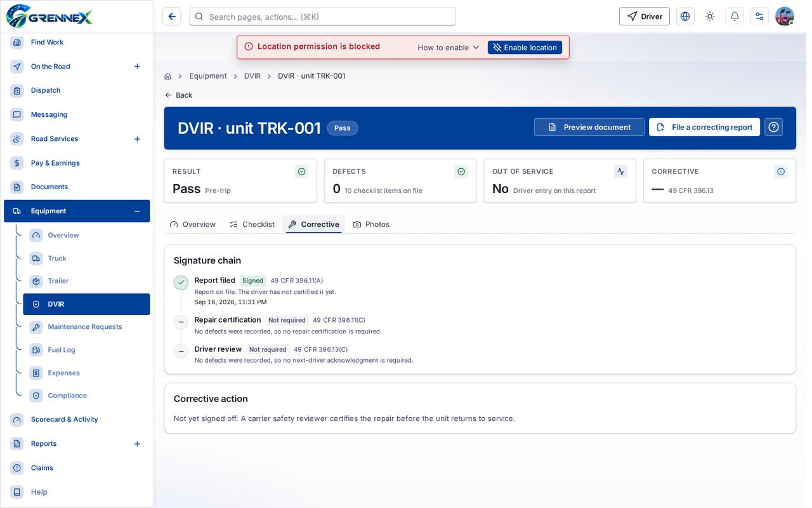Switch to the Checklist tab
This screenshot has width=812, height=508.
pos(252,224)
